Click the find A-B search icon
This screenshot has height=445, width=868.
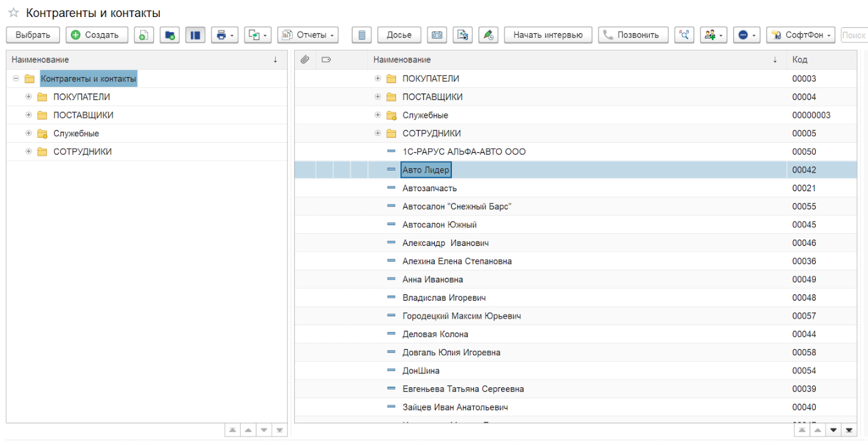click(684, 35)
